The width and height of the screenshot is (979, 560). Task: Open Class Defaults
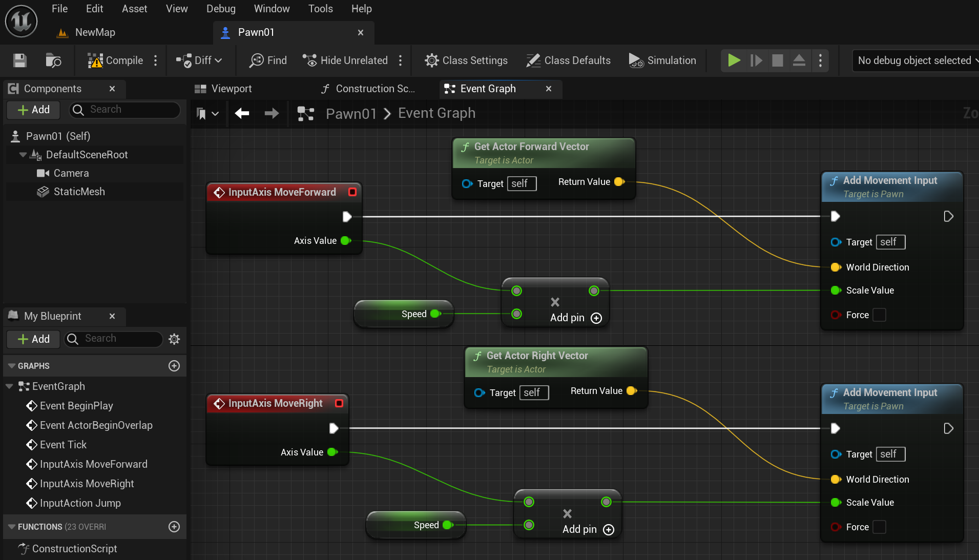[568, 60]
